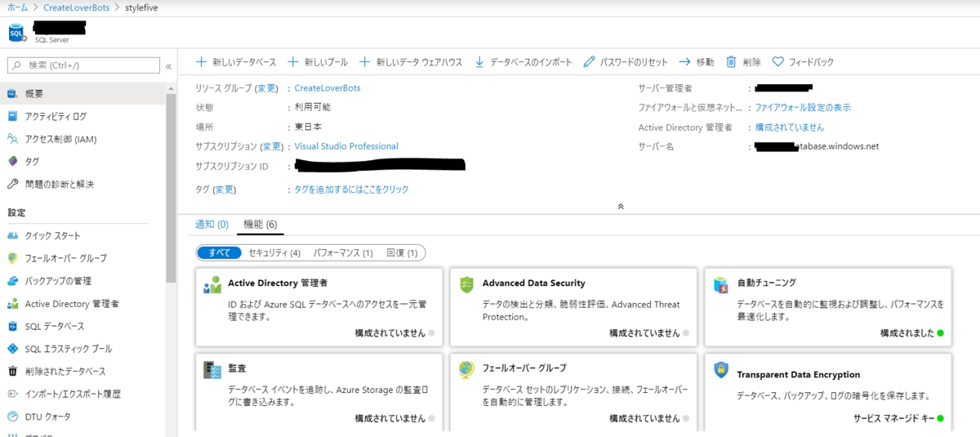The image size is (980, 437).
Task: Open 概要 in the sidebar menu
Action: click(82, 94)
